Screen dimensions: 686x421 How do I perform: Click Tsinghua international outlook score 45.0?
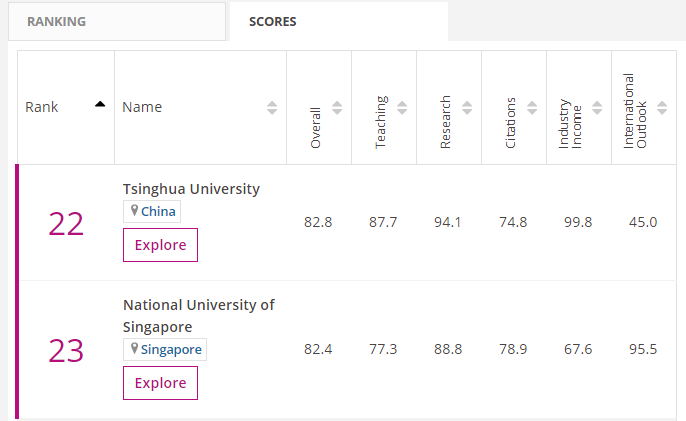[643, 222]
